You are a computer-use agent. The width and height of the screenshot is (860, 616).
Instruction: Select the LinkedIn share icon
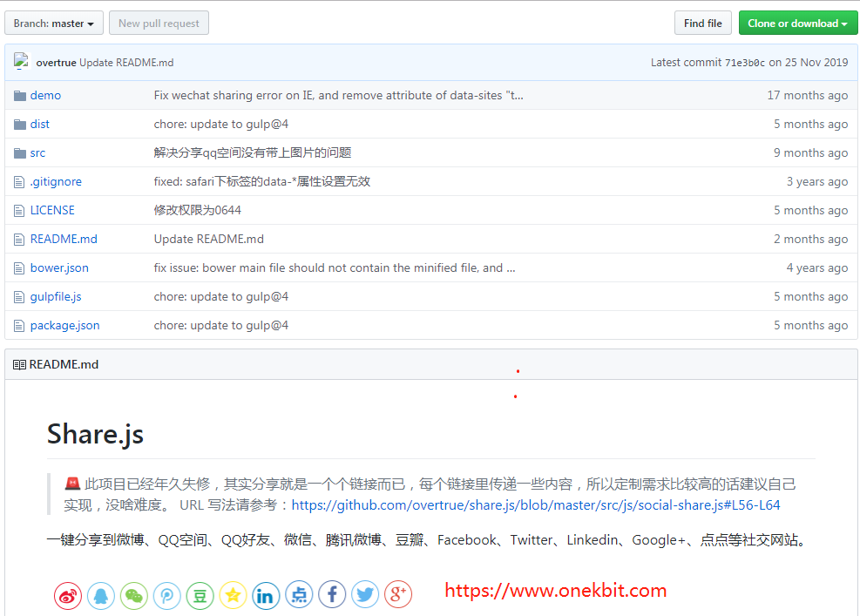(266, 595)
